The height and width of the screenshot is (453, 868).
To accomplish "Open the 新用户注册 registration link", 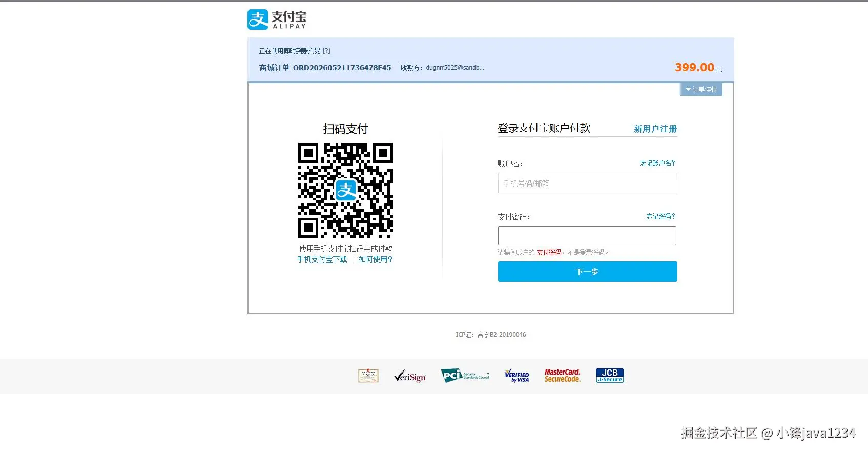I will pos(655,129).
